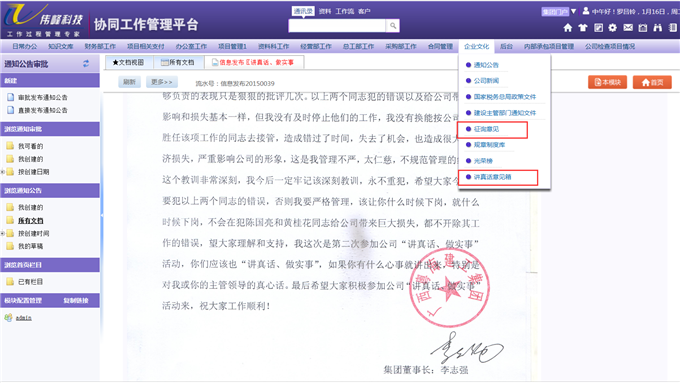680x383 pixels.
Task: Collapse the 浏览首页栏目 section header
Action: [x=50, y=265]
